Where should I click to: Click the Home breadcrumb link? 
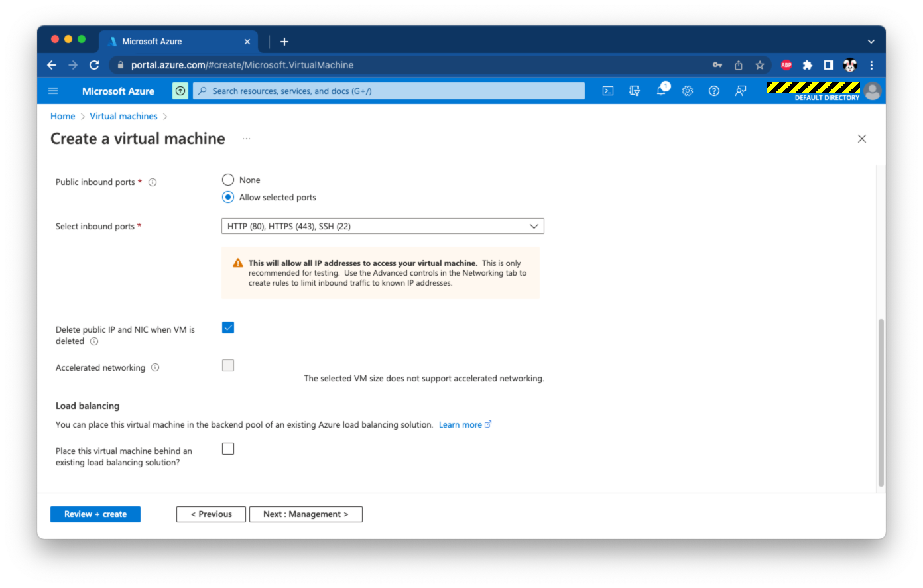[x=62, y=116]
